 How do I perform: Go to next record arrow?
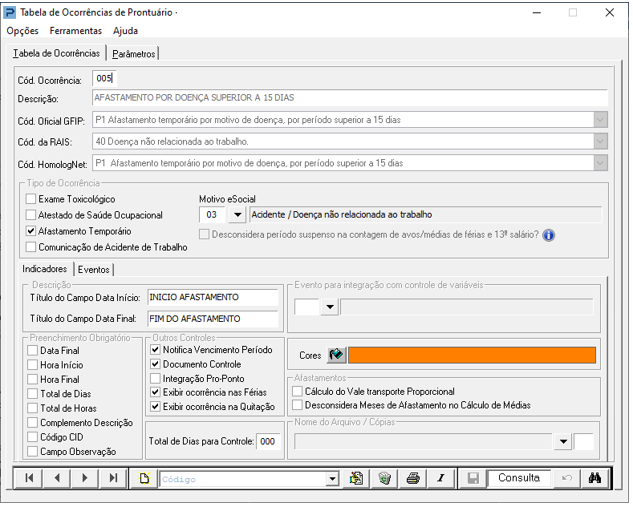coord(85,478)
